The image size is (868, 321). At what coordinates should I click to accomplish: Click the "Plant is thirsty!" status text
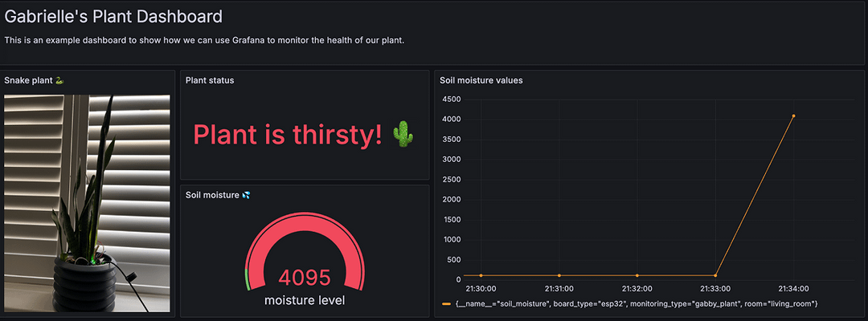click(x=288, y=135)
